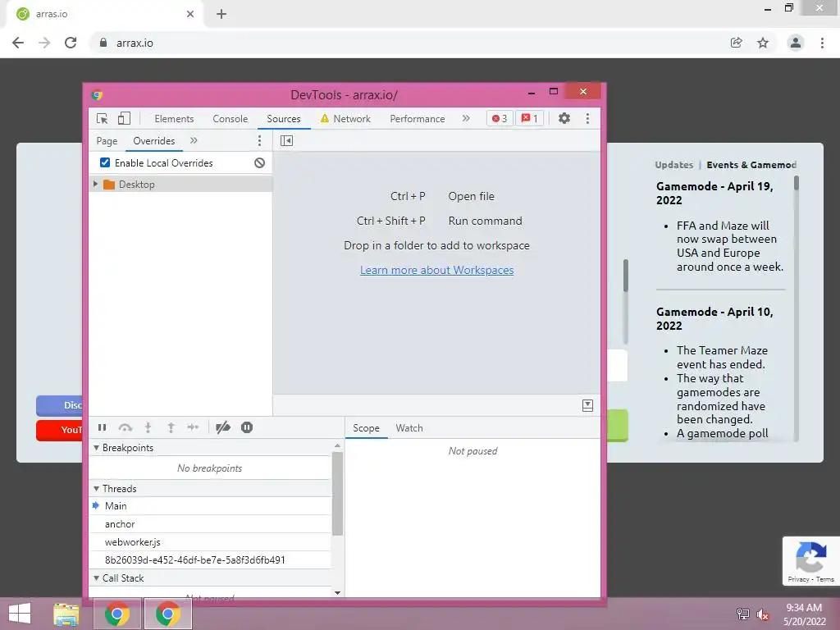This screenshot has width=840, height=630.
Task: Show more DevTools panels chevron
Action: click(466, 118)
